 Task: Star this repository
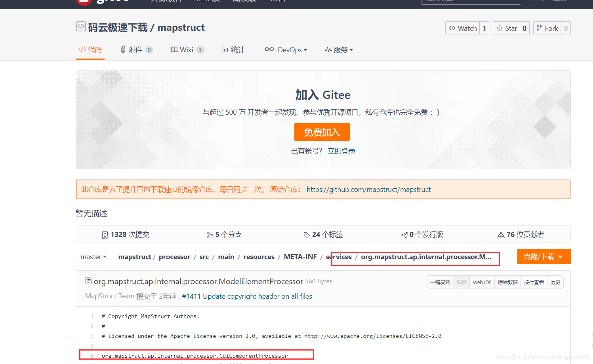(x=506, y=28)
